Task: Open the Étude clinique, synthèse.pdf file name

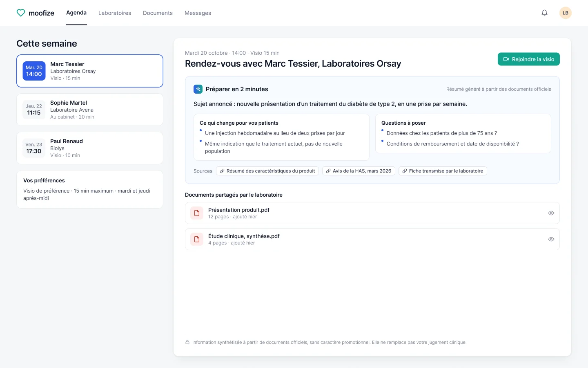Action: (244, 236)
